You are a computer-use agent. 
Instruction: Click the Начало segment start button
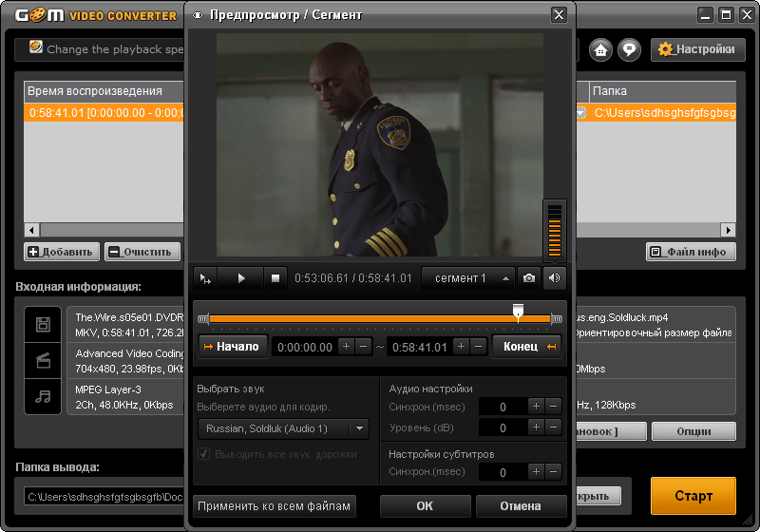230,347
